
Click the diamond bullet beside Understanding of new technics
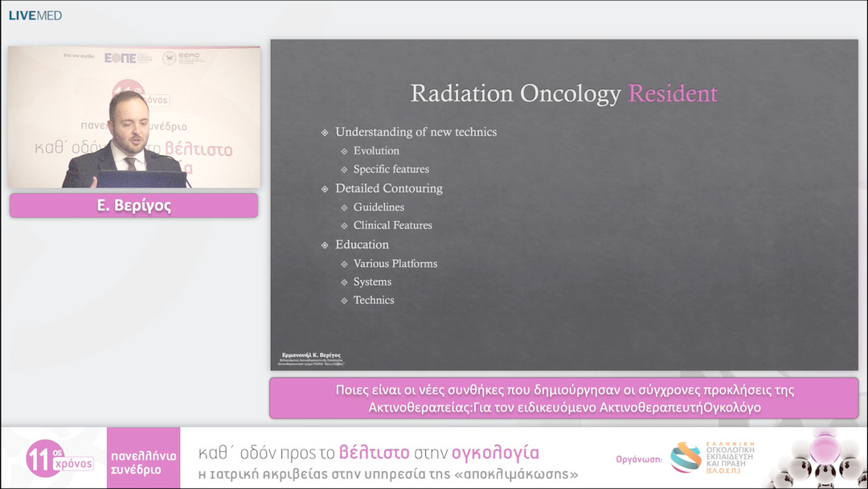pyautogui.click(x=325, y=132)
